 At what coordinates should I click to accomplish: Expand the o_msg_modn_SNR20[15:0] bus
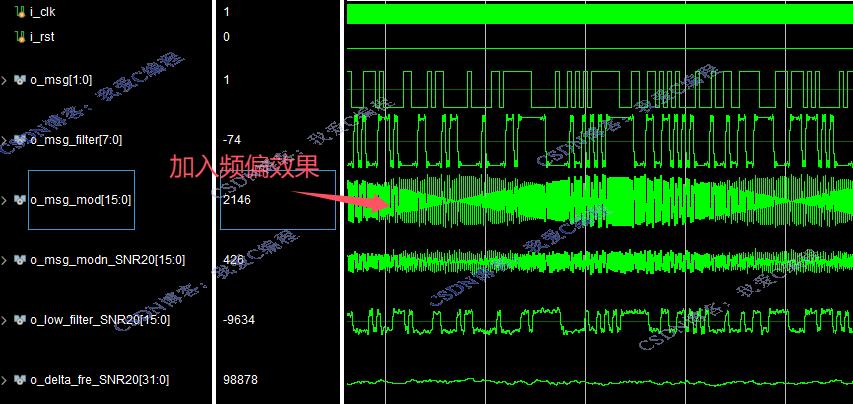point(4,260)
